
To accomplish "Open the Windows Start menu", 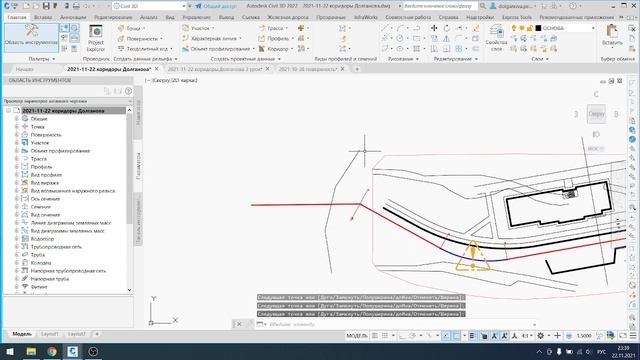I will (10, 351).
